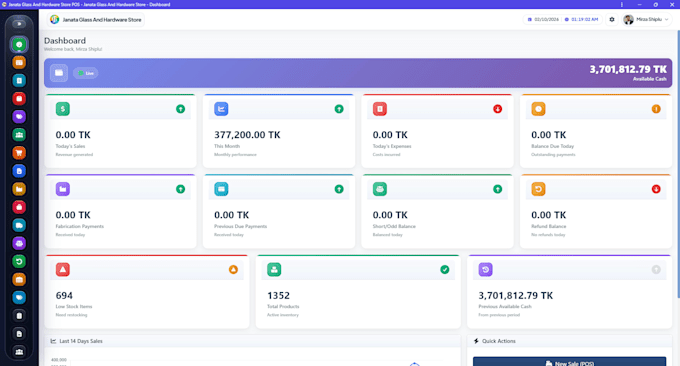Open the crimson bag sidebar icon
Viewport: 680px width, 366px height.
[x=19, y=207]
